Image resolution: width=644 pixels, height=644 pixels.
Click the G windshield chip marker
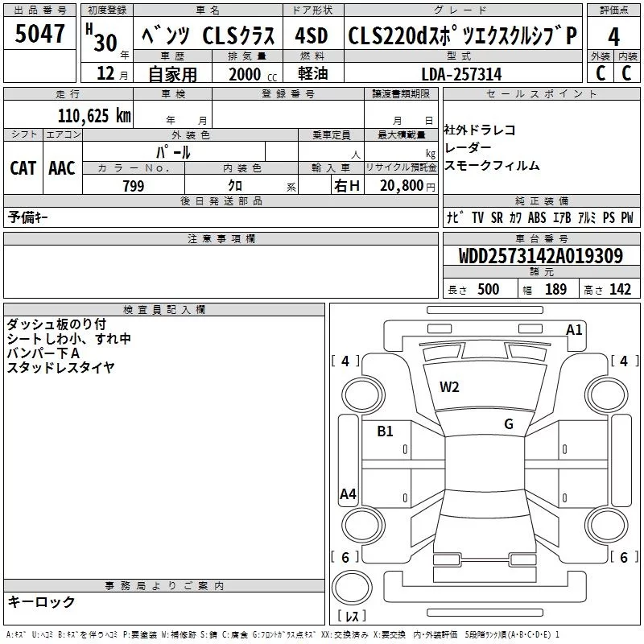pyautogui.click(x=509, y=424)
